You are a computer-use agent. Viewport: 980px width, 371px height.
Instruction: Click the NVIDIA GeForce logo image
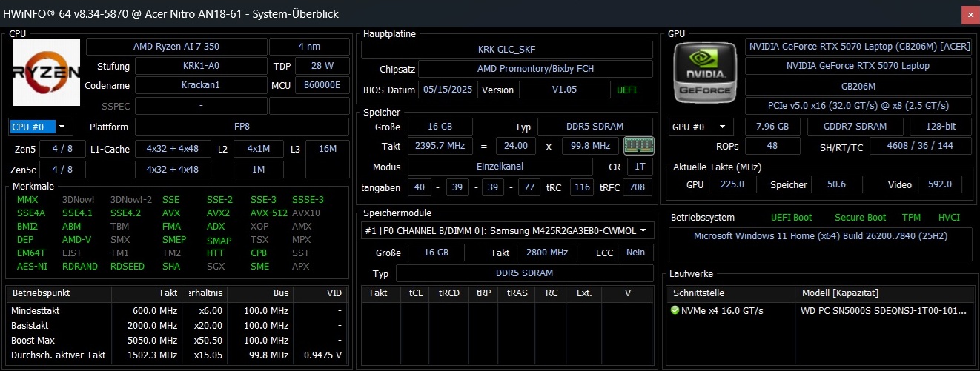pos(705,72)
